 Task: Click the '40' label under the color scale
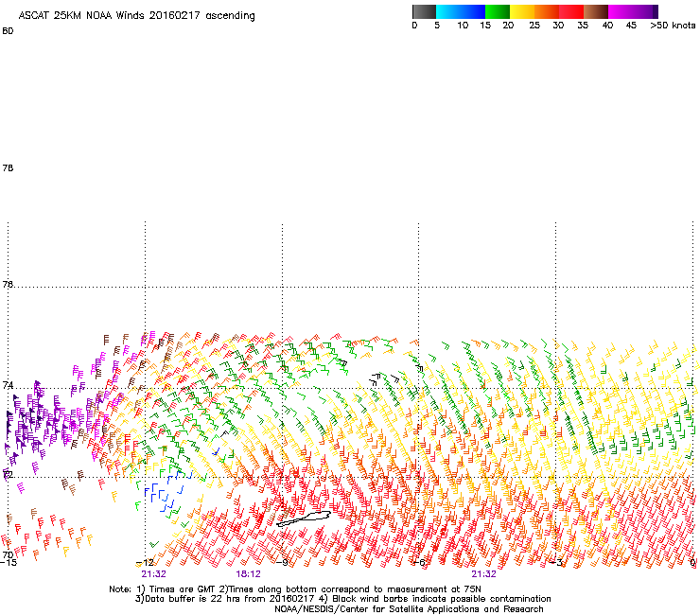tap(607, 26)
